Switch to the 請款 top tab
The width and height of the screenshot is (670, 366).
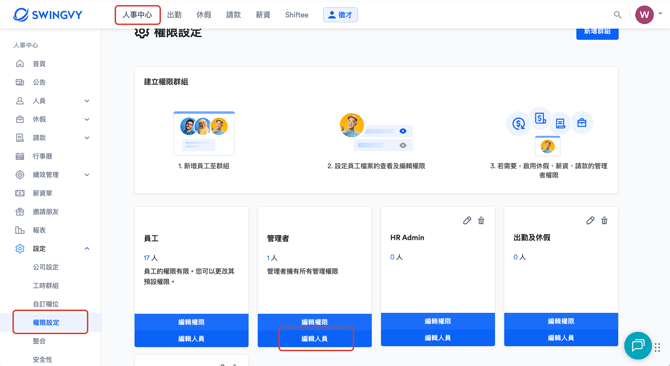click(x=233, y=15)
